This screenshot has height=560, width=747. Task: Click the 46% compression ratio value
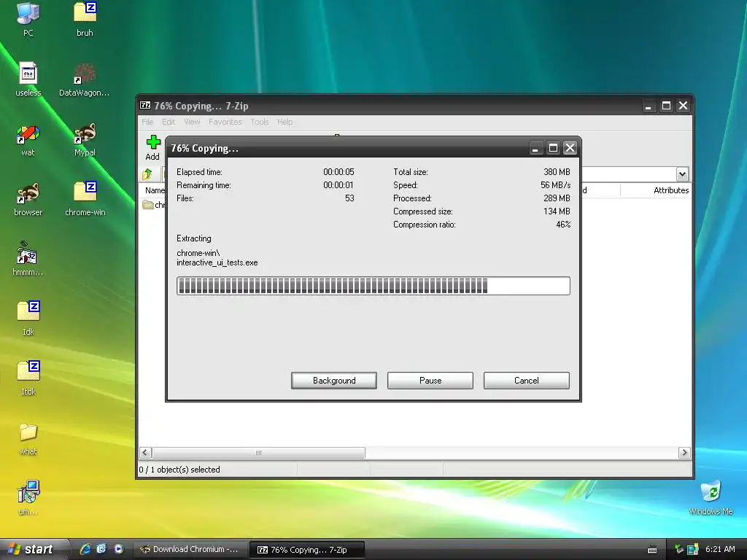[563, 225]
